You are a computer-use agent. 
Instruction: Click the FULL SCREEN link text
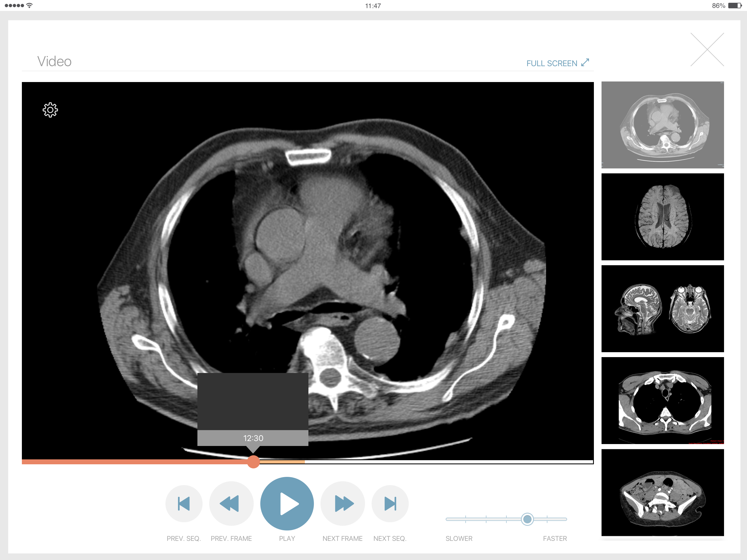[552, 63]
